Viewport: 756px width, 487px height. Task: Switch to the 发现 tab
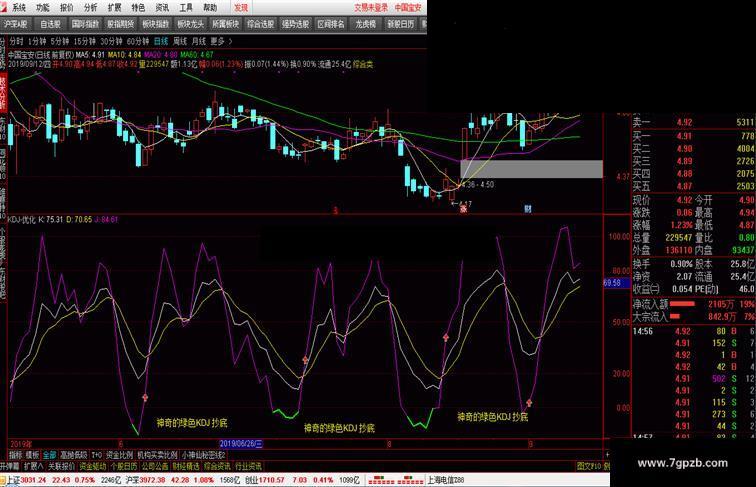pos(241,8)
